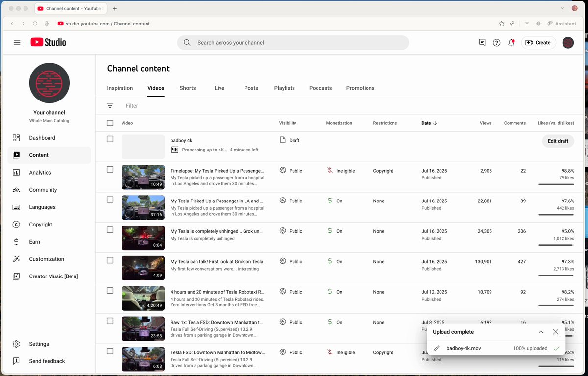The image size is (588, 376).
Task: Click the Visibility column header
Action: pyautogui.click(x=288, y=123)
